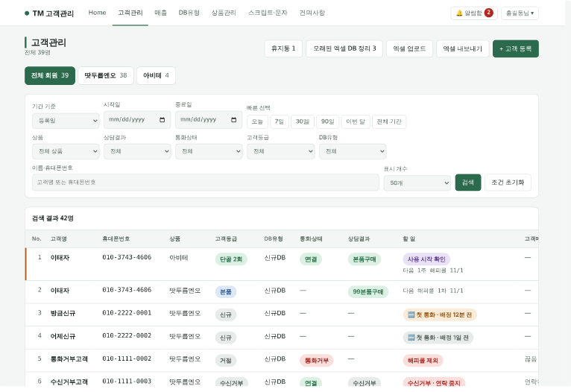
Task: Open the 알림함 notification bell
Action: 474,13
